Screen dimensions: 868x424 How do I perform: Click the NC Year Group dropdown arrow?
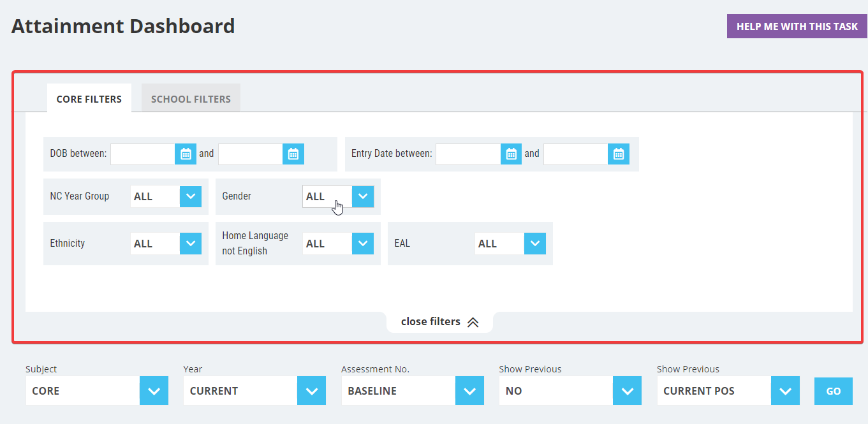[x=189, y=196]
